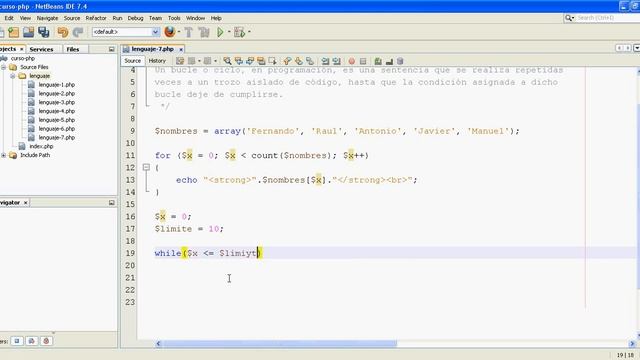
Task: Open the Window menu
Action: pyautogui.click(x=196, y=18)
